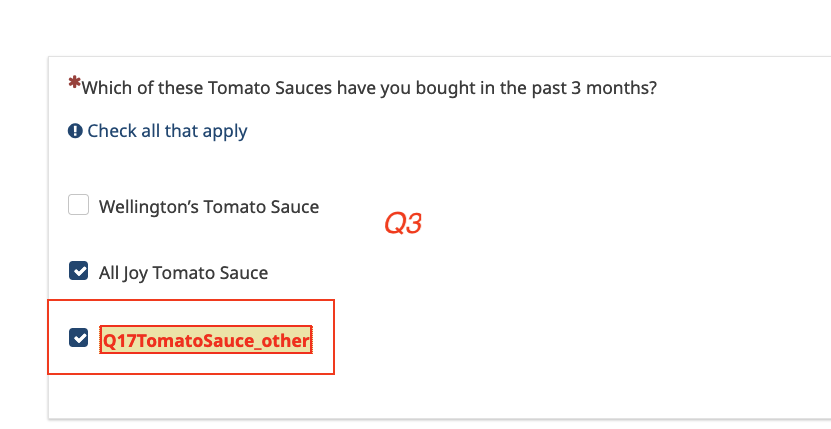Click the highlighted Q17TomatoSauce_other label
This screenshot has width=831, height=429.
[x=206, y=340]
